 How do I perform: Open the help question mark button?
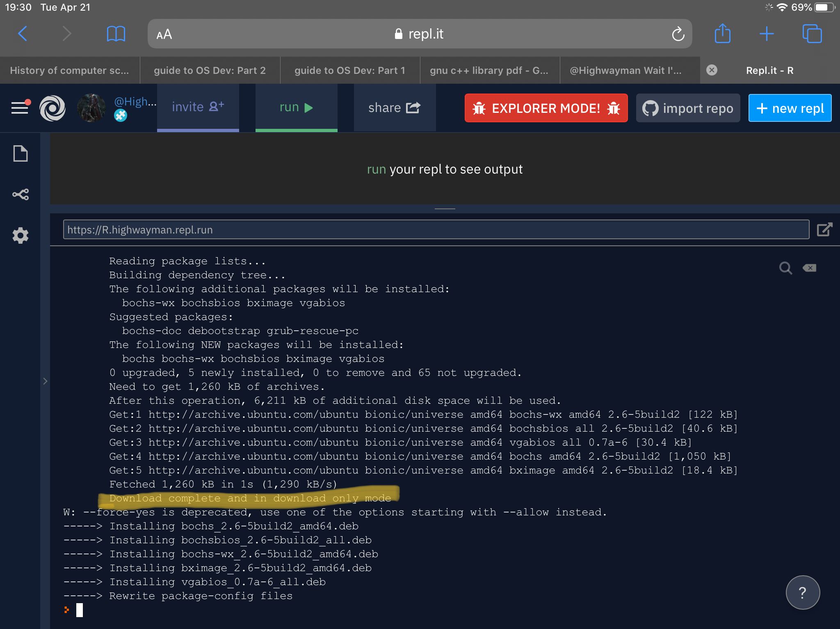coord(803,592)
